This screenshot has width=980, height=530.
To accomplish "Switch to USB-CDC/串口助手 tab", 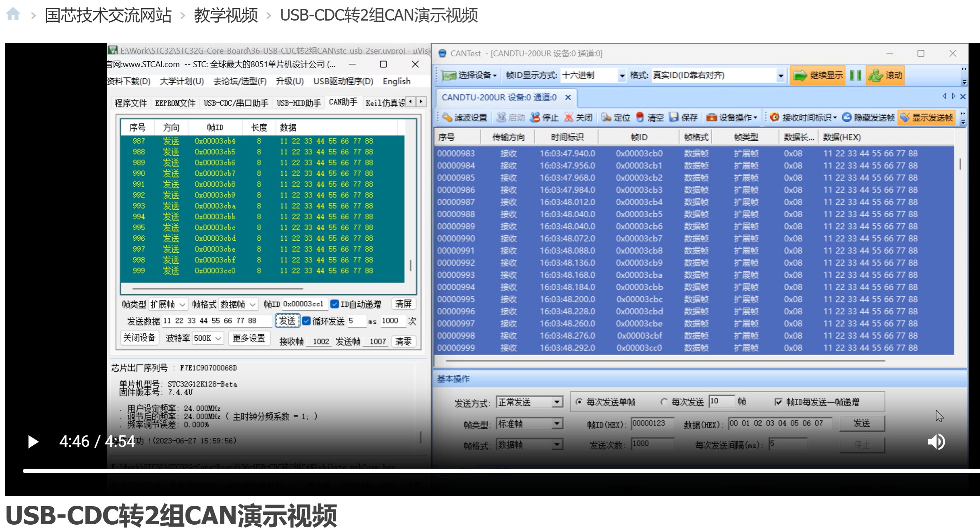I will tap(236, 103).
